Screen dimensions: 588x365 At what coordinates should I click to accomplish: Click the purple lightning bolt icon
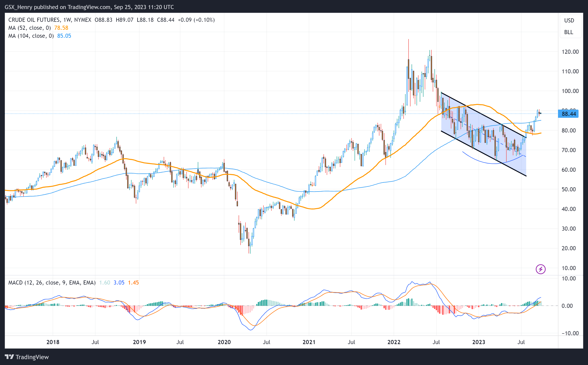540,269
